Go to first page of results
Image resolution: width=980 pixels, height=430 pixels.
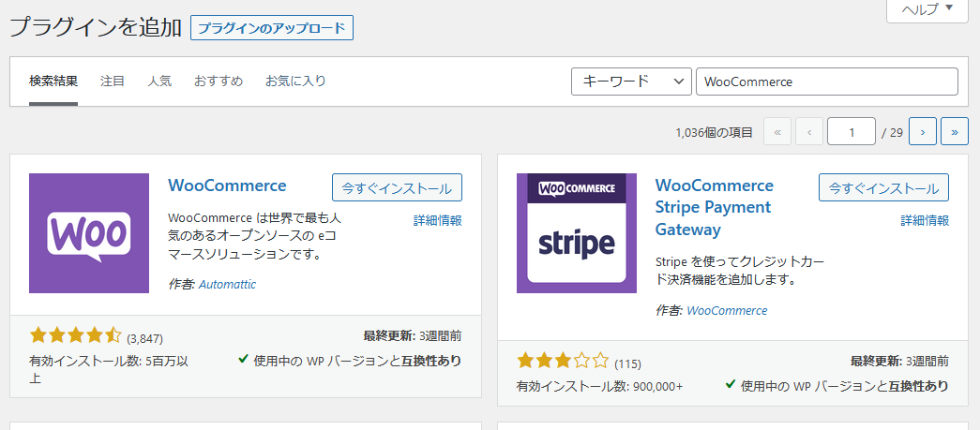click(777, 132)
